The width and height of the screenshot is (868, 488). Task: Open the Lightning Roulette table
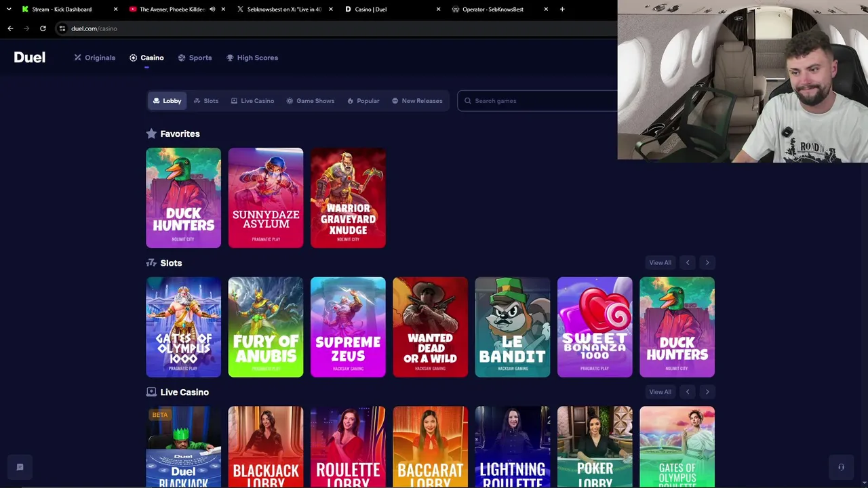(513, 447)
